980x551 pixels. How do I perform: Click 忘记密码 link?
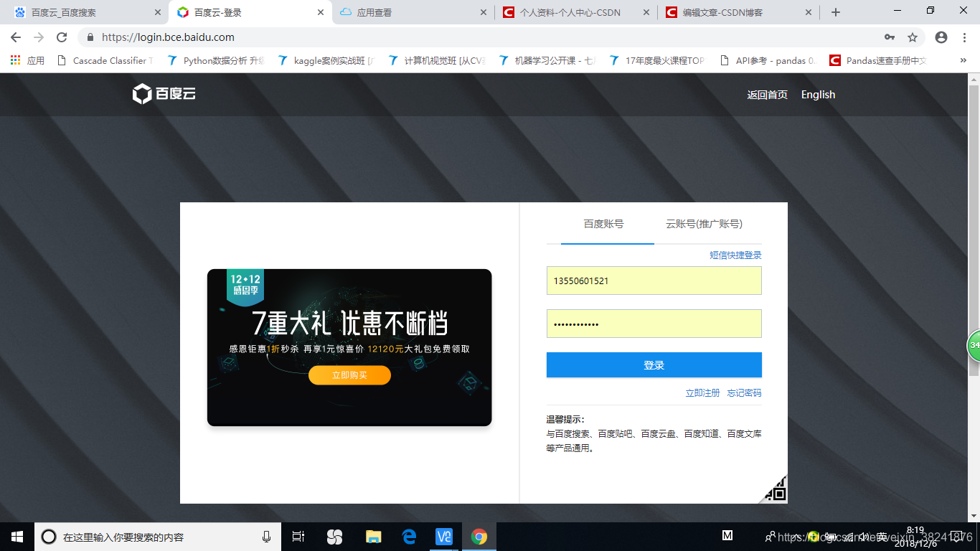tap(744, 392)
